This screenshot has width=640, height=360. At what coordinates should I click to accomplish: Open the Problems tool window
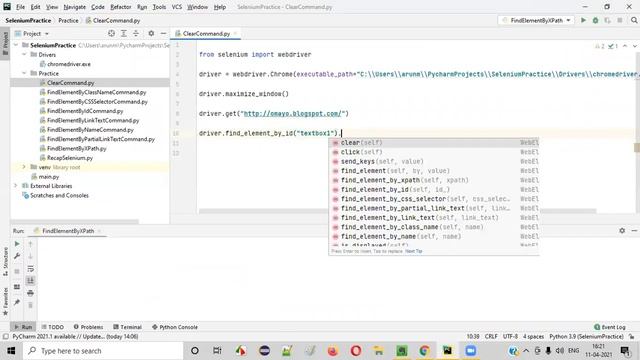88,327
